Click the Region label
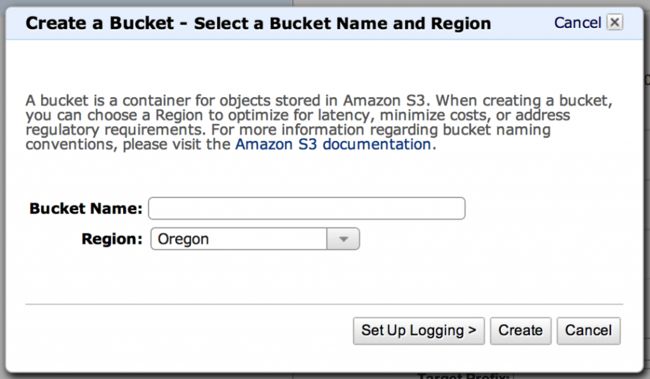Viewport: 650px width, 379px height. click(112, 239)
